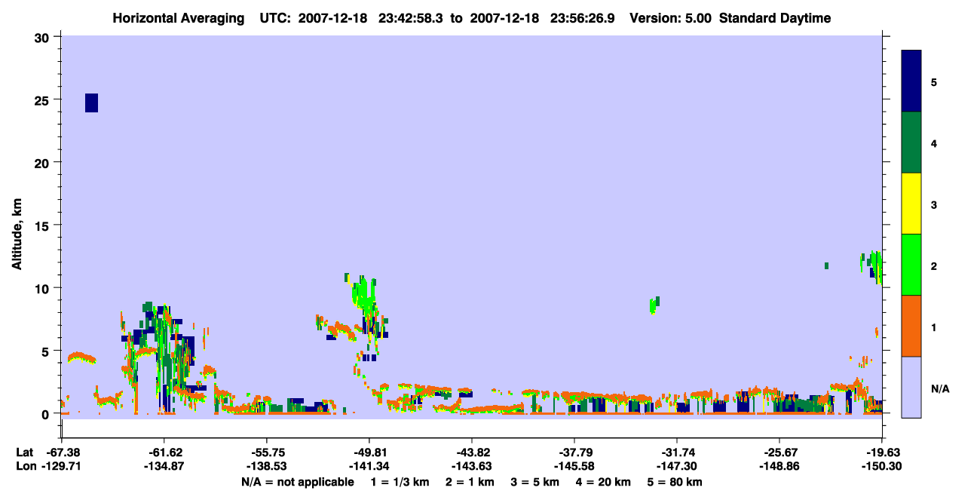Click the 20 km altitude tick label

tap(44, 163)
